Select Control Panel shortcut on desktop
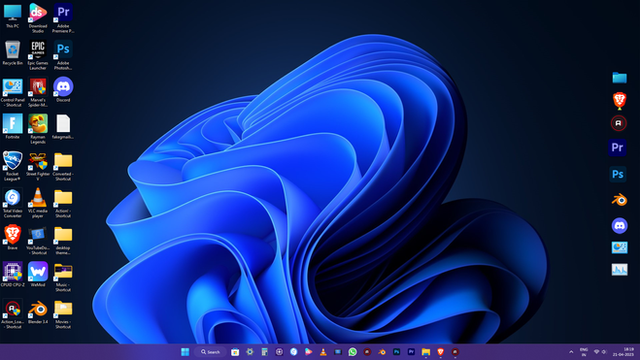640x360 pixels. tap(13, 92)
